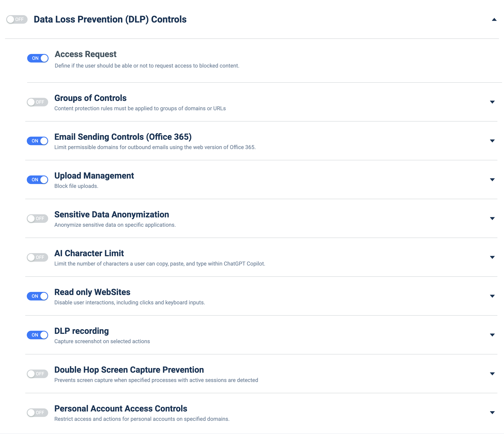Expand Email Sending Controls chevron
Screen dimensions: 504x434
[492, 141]
